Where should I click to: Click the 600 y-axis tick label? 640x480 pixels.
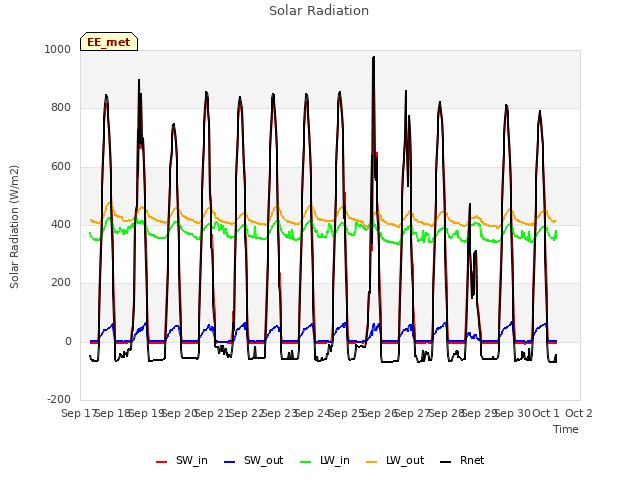click(x=61, y=167)
